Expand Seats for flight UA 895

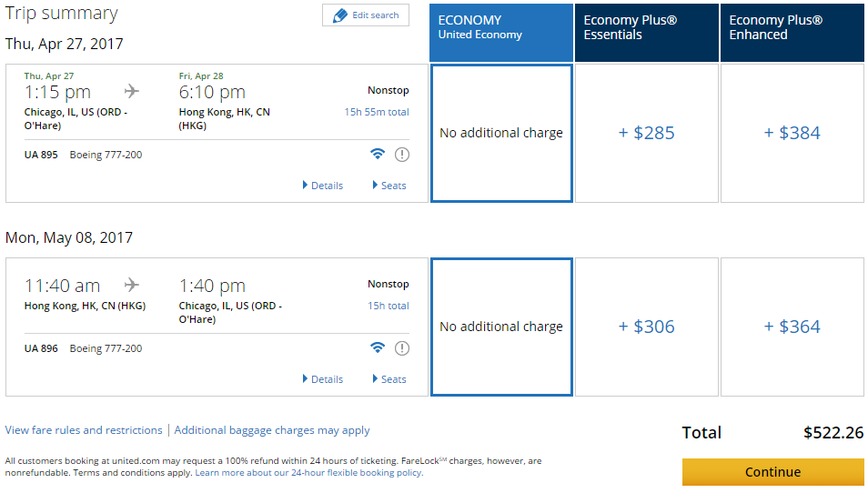click(389, 186)
